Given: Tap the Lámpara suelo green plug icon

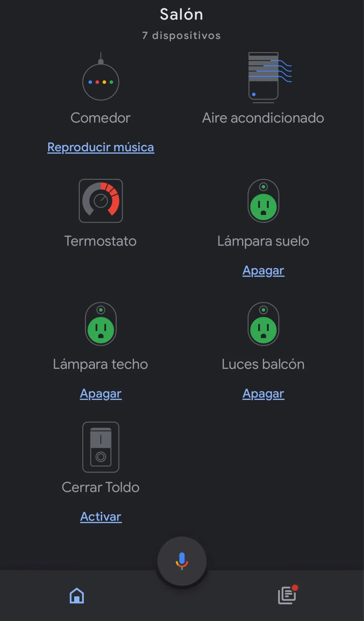Looking at the screenshot, I should (x=263, y=201).
